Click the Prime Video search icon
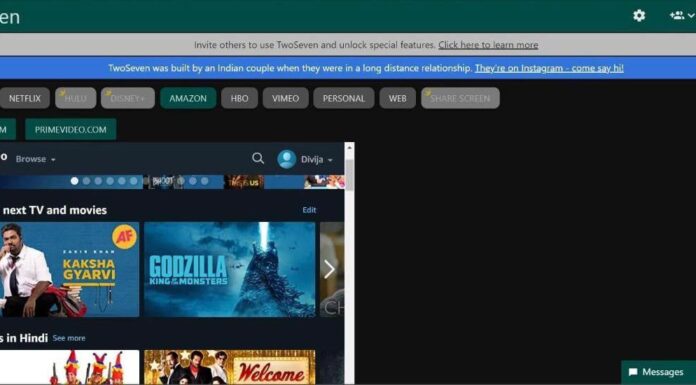Image resolution: width=696 pixels, height=385 pixels. coord(258,159)
